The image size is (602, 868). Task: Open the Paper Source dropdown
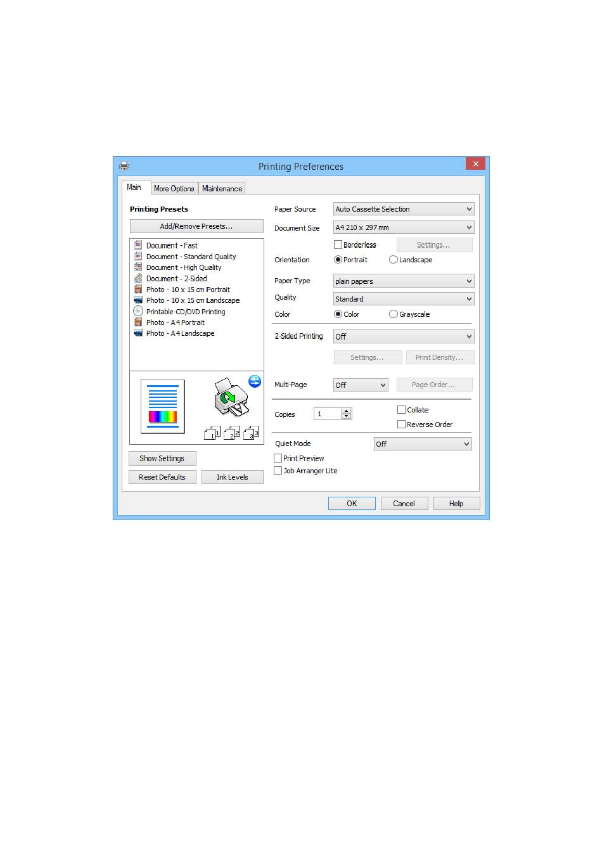404,209
